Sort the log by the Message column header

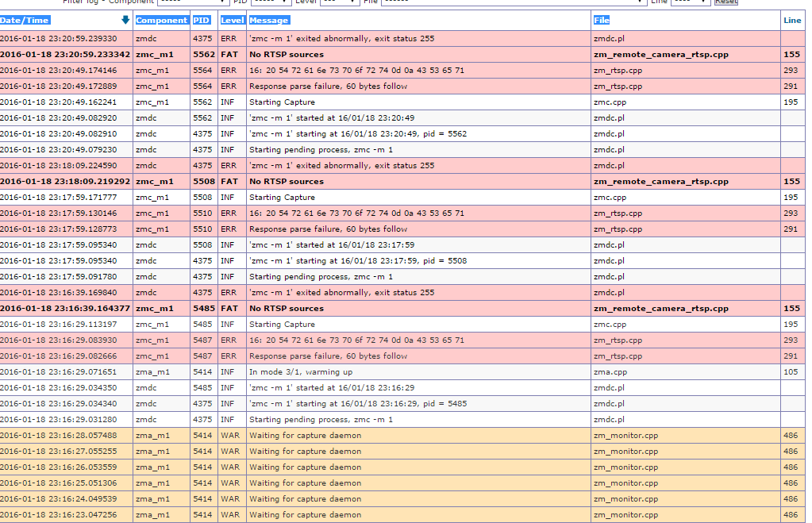click(269, 20)
